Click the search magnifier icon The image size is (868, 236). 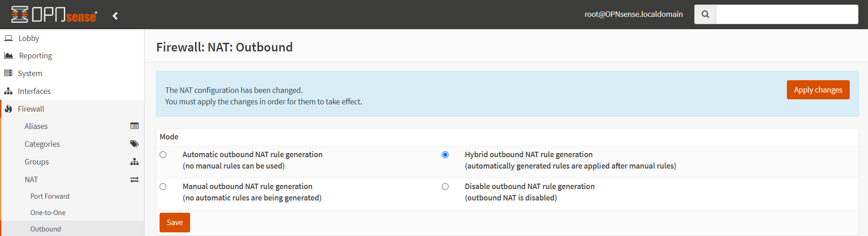click(x=705, y=14)
